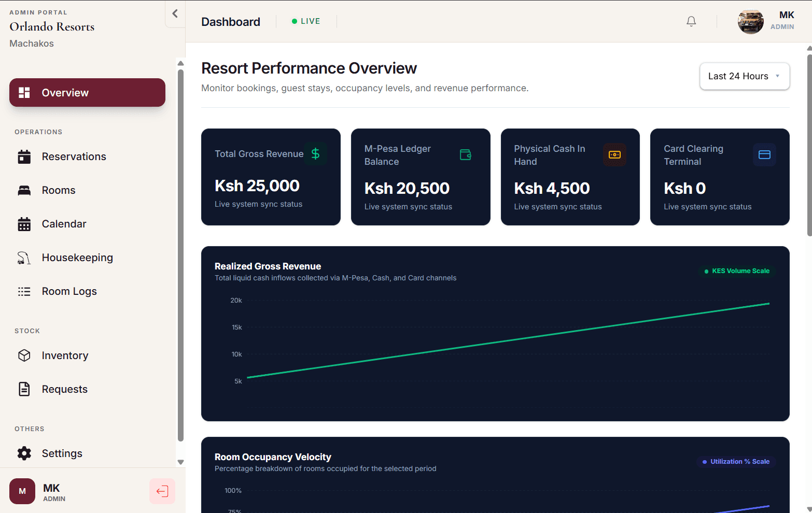This screenshot has height=513, width=812.
Task: Click the Ksh 0 card terminal value
Action: point(685,188)
